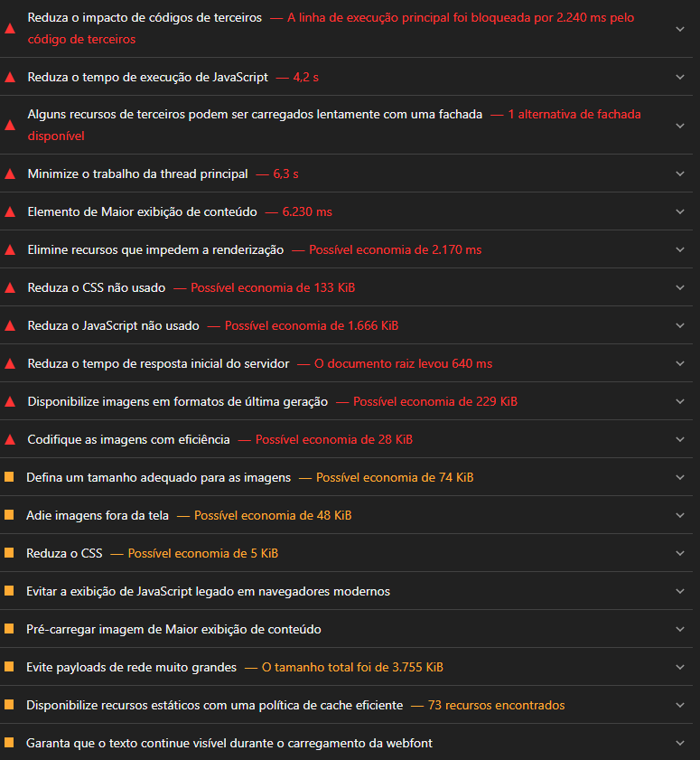The width and height of the screenshot is (700, 760).
Task: Click red triangle beside 'Codifique as imagens com eficiência'
Action: tap(10, 439)
